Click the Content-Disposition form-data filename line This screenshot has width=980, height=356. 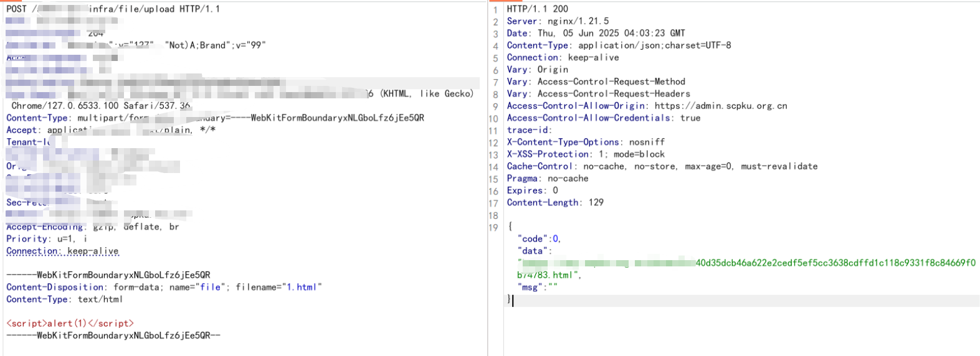click(x=164, y=287)
